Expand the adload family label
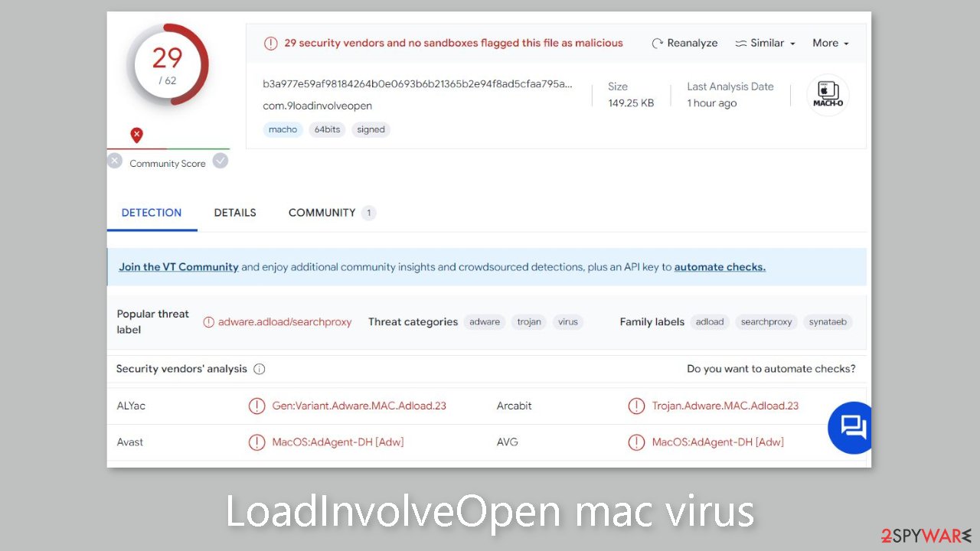The width and height of the screenshot is (980, 551). [x=710, y=322]
